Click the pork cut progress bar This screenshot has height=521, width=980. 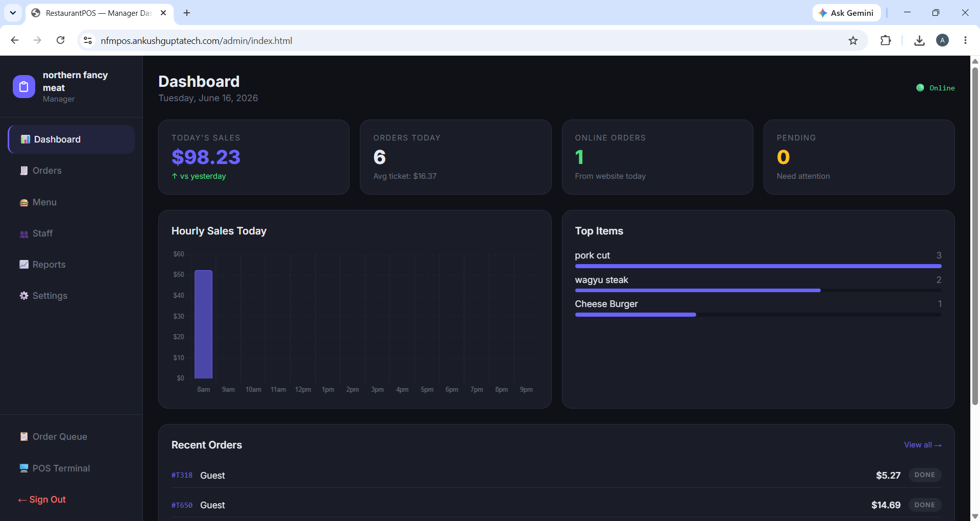pyautogui.click(x=758, y=266)
